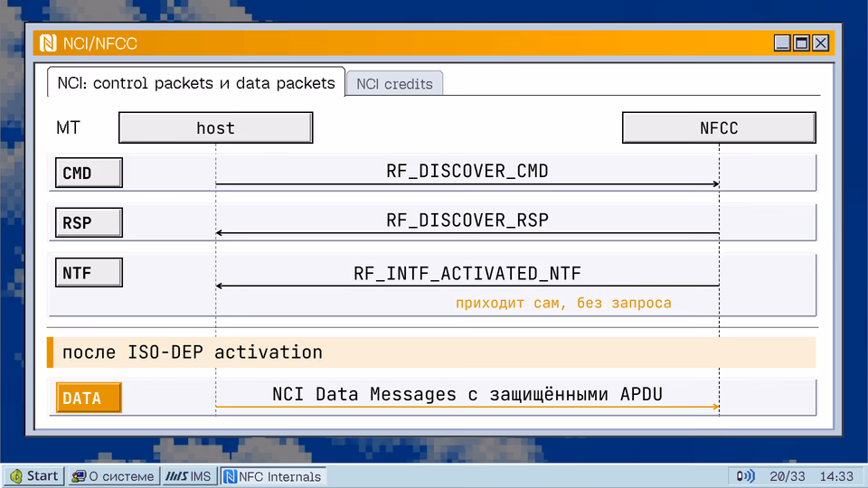868x488 pixels.
Task: Minimize the NCI/NFCC window
Action: (x=781, y=42)
